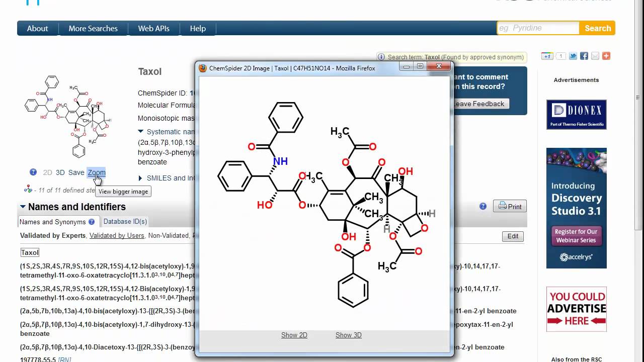644x362 pixels.
Task: Click the small Taxol structure thumbnail
Action: [x=68, y=117]
